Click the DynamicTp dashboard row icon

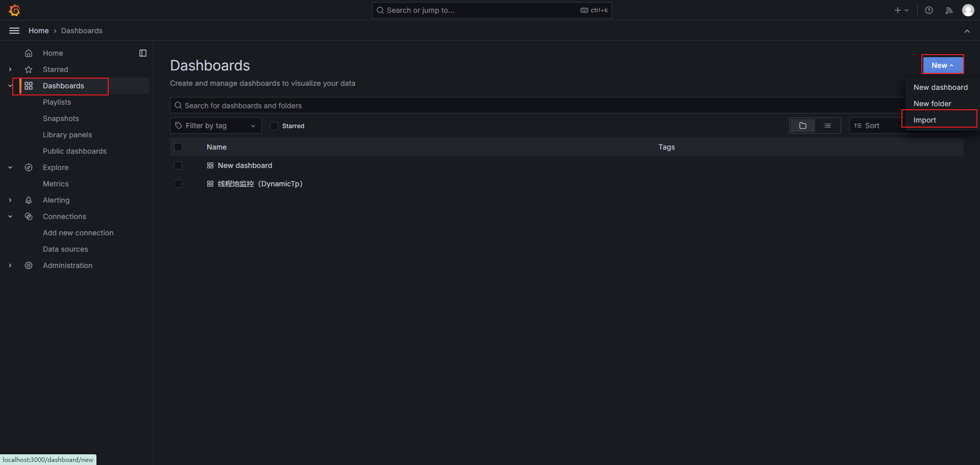click(x=210, y=184)
